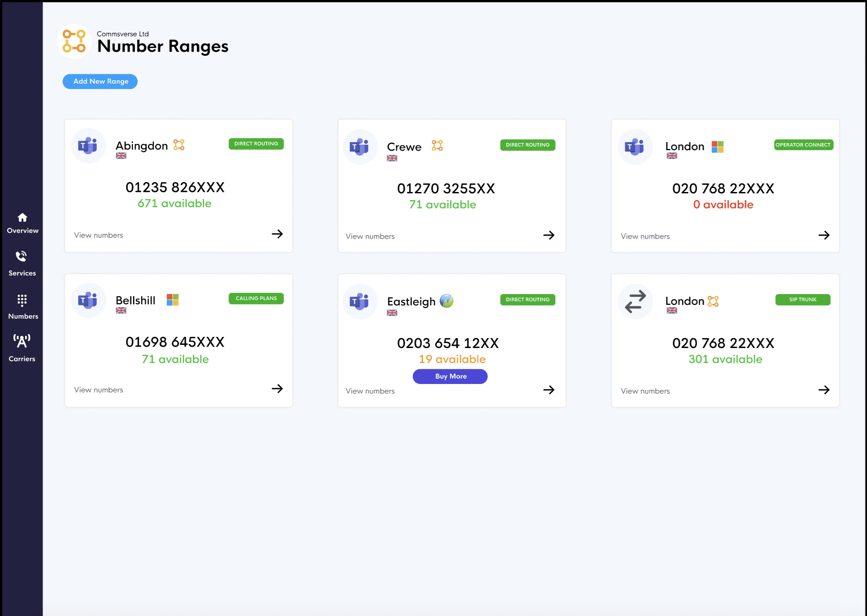The height and width of the screenshot is (616, 867).
Task: Click the Commsverse Ltd logo
Action: click(x=75, y=41)
